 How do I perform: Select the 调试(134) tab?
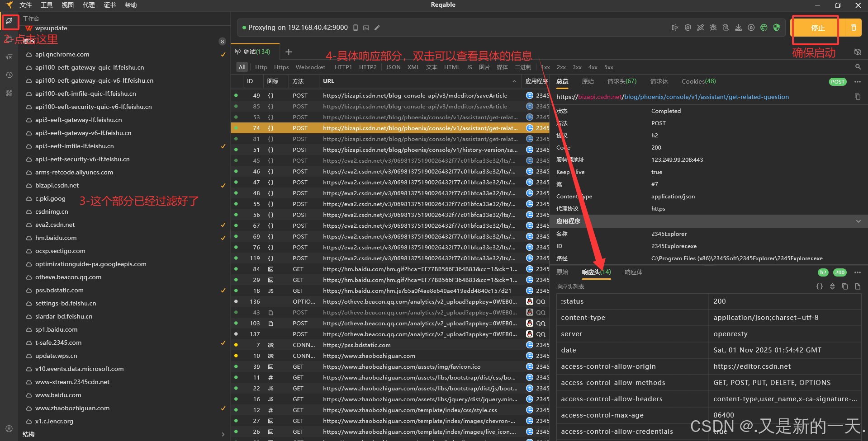(x=256, y=52)
